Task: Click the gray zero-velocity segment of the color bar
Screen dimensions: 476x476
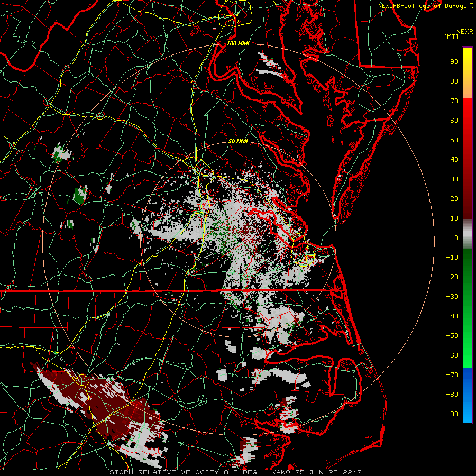Action: click(467, 234)
